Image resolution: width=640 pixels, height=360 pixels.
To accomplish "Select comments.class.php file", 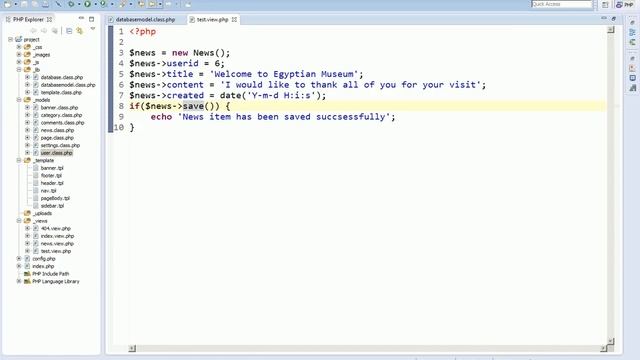I will pos(62,123).
